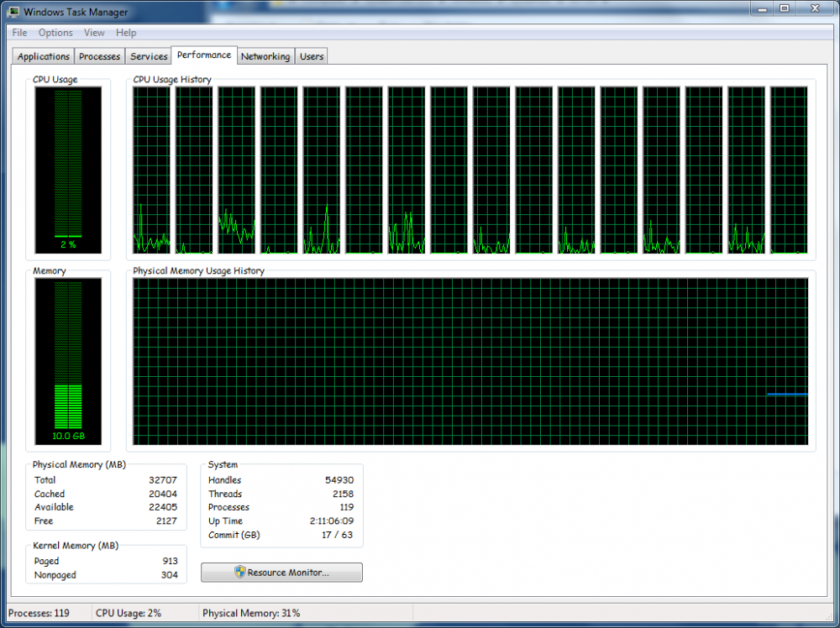Click the Memory gauge showing 10.0 GB
The width and height of the screenshot is (840, 628).
tap(68, 361)
